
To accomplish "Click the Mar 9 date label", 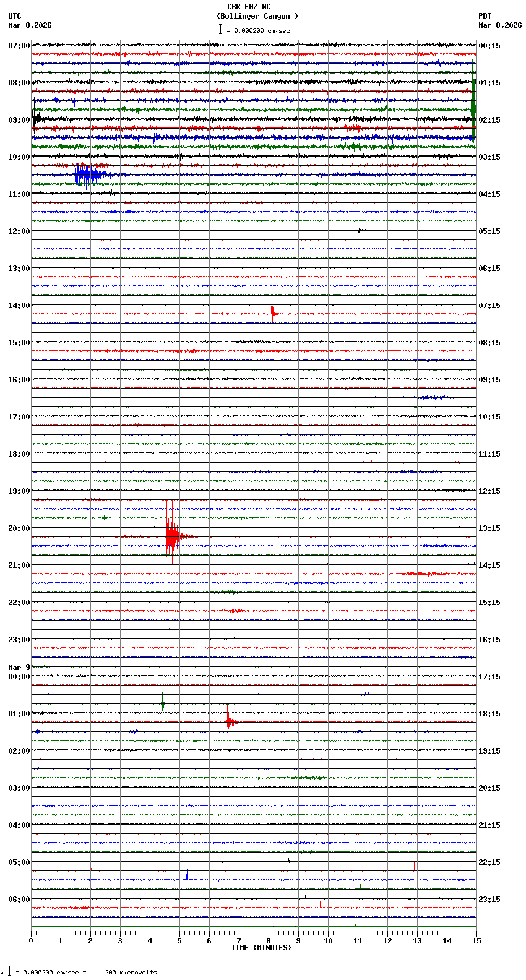I will click(19, 668).
